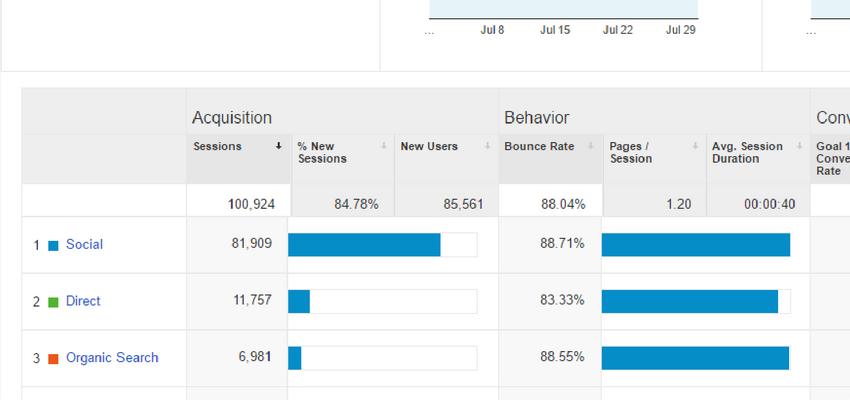Select the 84.78% new sessions total
850x400 pixels.
356,204
